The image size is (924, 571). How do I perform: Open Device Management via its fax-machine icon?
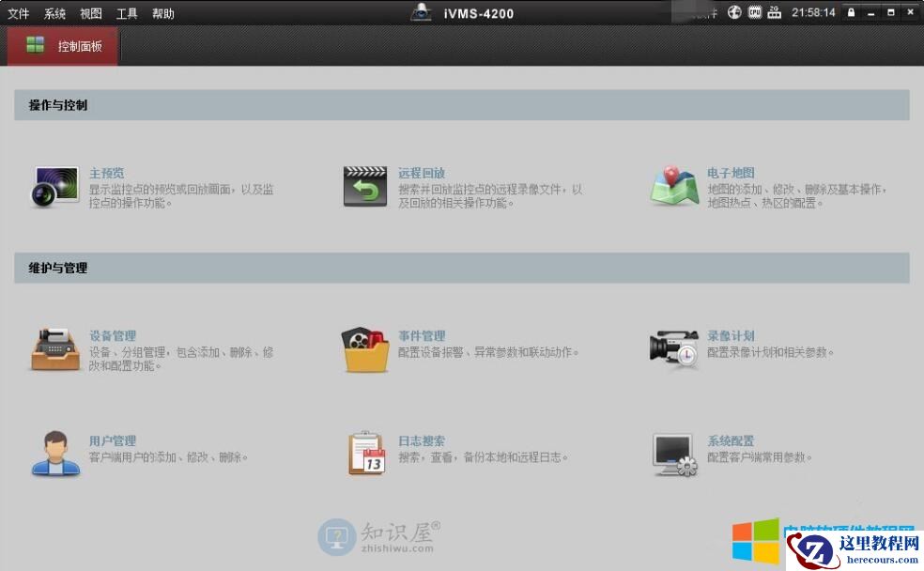pyautogui.click(x=56, y=349)
